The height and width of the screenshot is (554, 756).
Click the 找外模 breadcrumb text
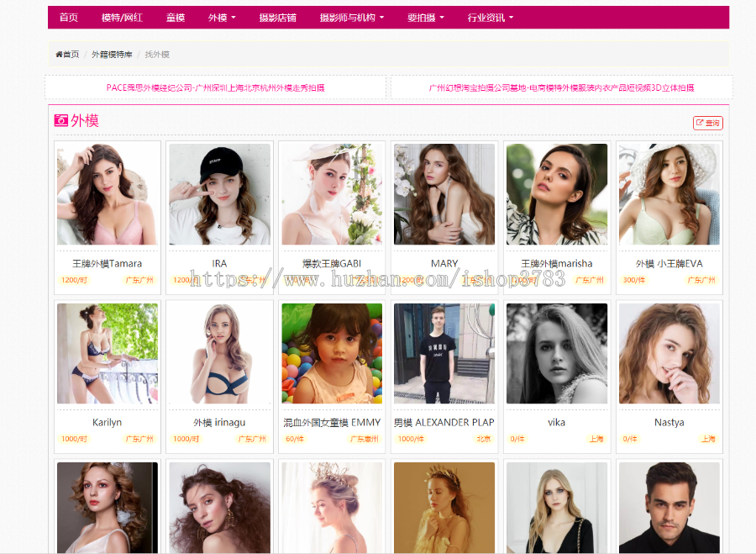pos(157,55)
